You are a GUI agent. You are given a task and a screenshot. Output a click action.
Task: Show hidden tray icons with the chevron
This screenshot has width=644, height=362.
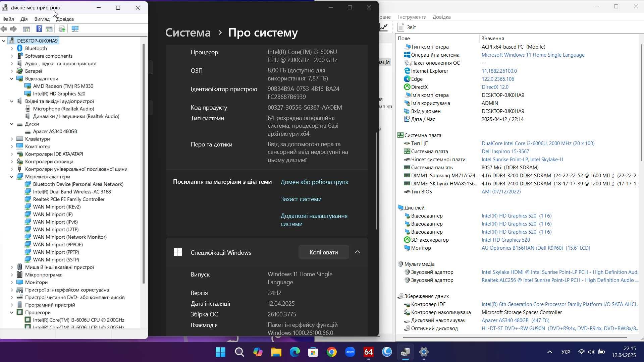coord(550,352)
